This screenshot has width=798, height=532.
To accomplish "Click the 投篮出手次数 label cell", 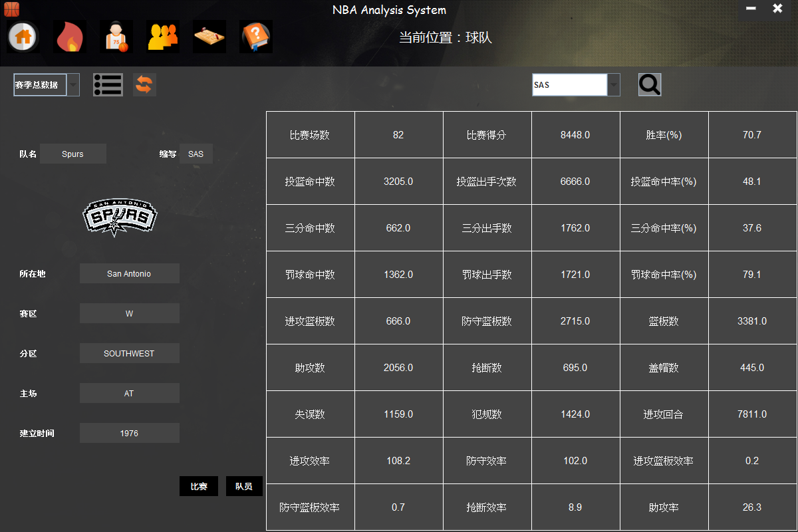I will [x=487, y=182].
